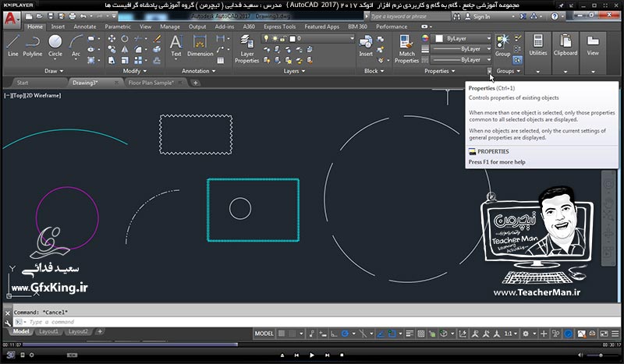Screen dimensions: 624x364
Task: Switch to Layout1 tab
Action: click(x=48, y=331)
